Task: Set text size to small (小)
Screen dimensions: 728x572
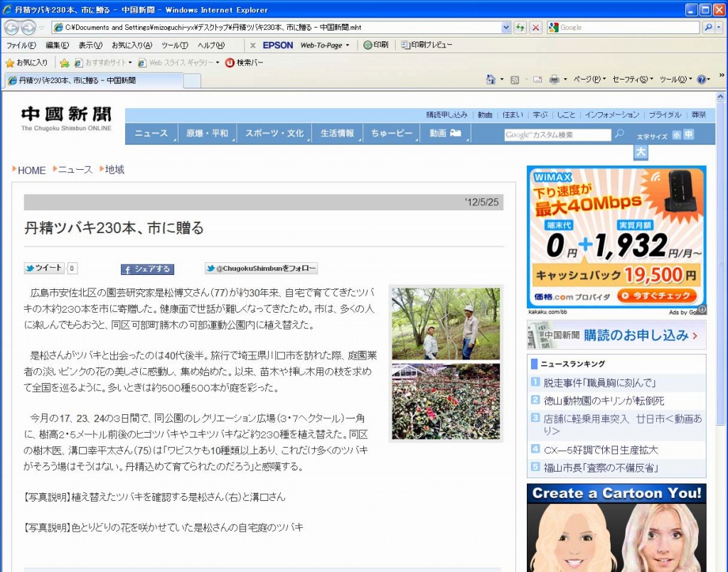Action: [676, 134]
